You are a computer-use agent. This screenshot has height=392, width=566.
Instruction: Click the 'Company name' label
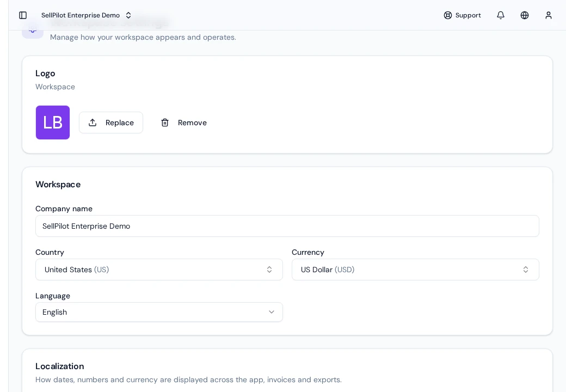click(64, 209)
